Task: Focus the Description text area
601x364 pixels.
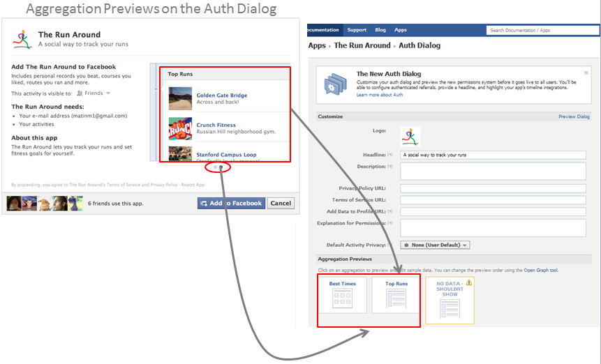Action: click(493, 171)
